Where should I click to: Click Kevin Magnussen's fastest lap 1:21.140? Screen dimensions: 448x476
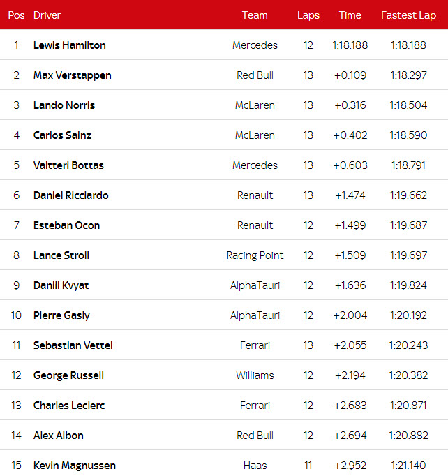[408, 466]
